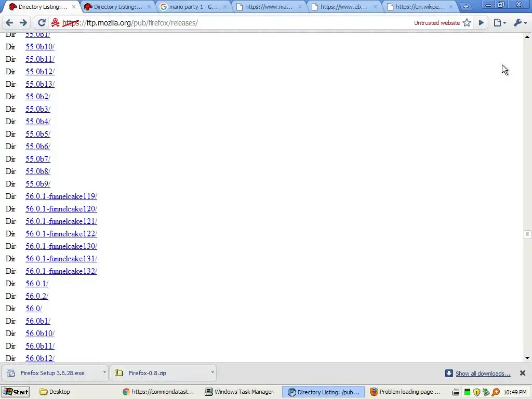Open the Windows Start menu
The width and height of the screenshot is (532, 399).
click(x=16, y=392)
